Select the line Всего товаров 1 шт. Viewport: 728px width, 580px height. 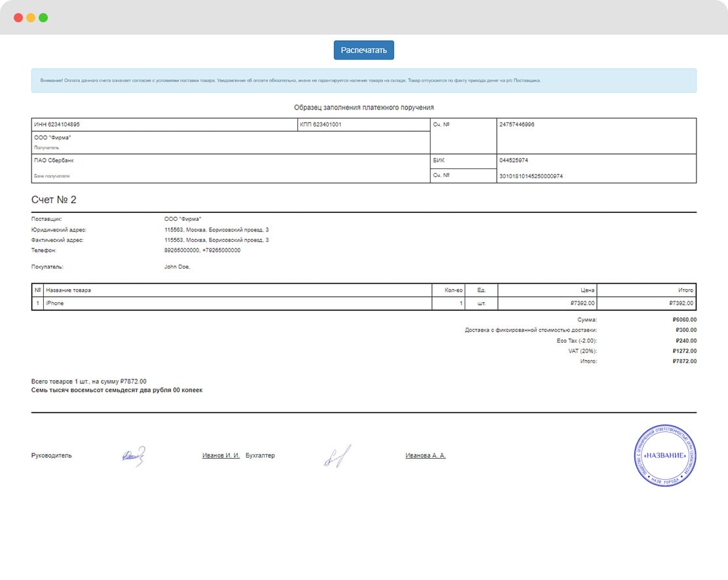pyautogui.click(x=88, y=381)
